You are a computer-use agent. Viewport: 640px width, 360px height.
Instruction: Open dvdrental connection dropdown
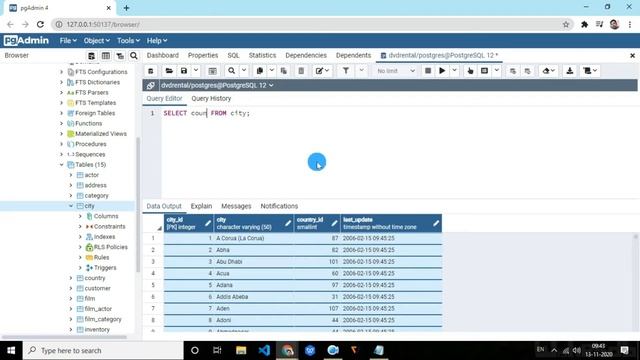point(217,85)
